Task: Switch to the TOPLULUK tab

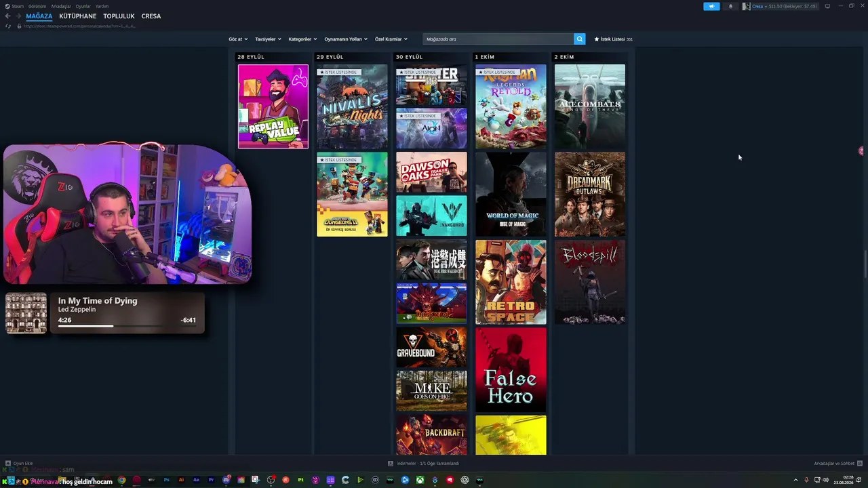Action: [119, 16]
